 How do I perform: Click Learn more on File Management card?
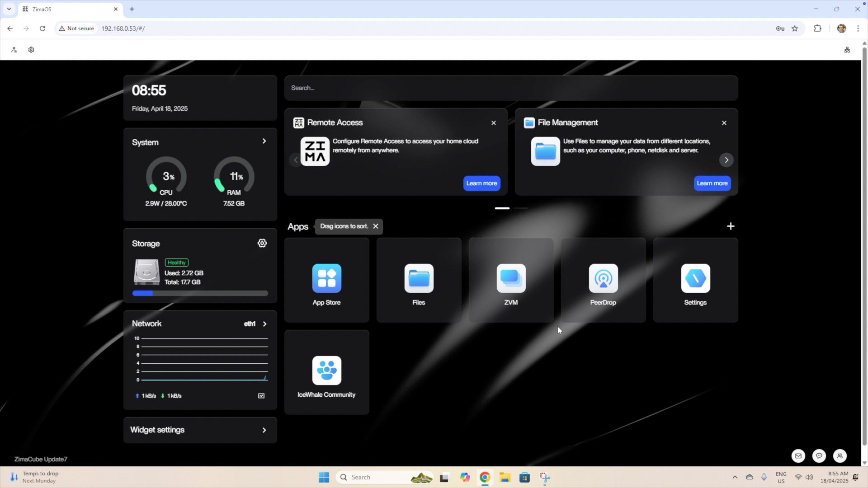712,183
